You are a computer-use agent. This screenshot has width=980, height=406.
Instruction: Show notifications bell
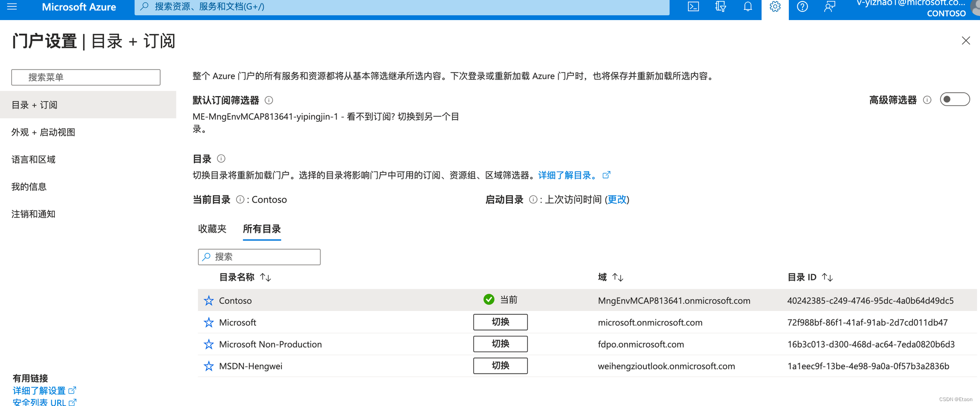pyautogui.click(x=748, y=6)
